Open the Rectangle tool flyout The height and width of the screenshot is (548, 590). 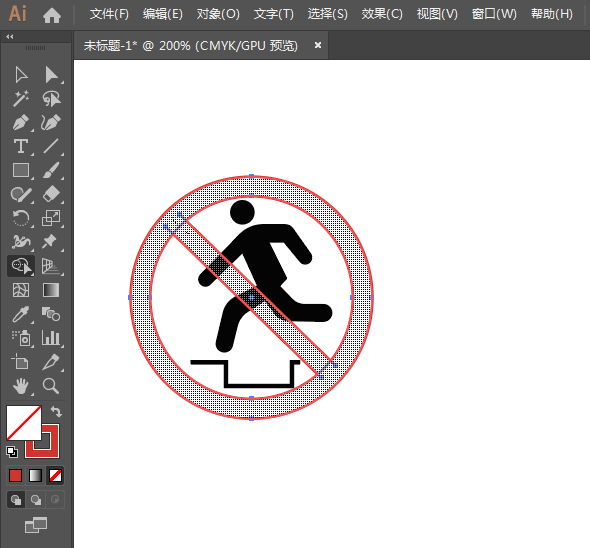click(21, 170)
